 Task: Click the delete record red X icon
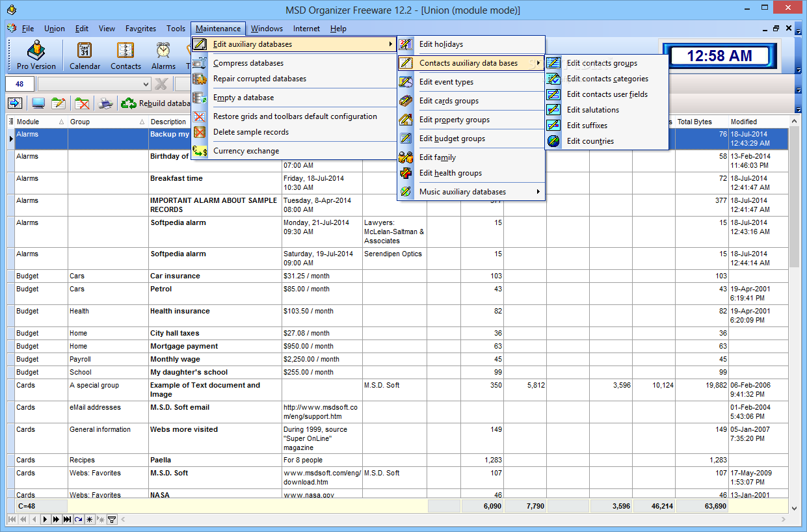pyautogui.click(x=82, y=103)
